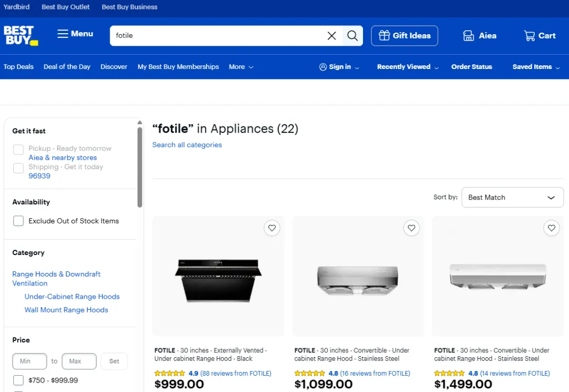Click the Aiea store locator icon
Viewport: 569px width, 392px height.
(x=468, y=36)
